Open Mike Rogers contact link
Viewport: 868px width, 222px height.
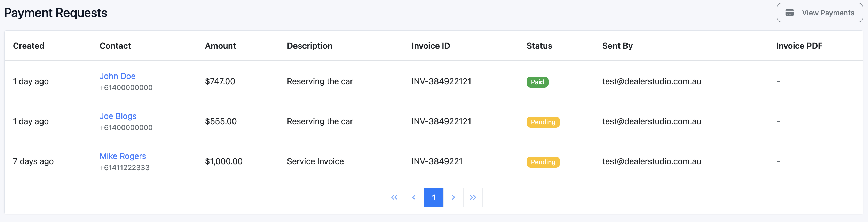tap(123, 156)
